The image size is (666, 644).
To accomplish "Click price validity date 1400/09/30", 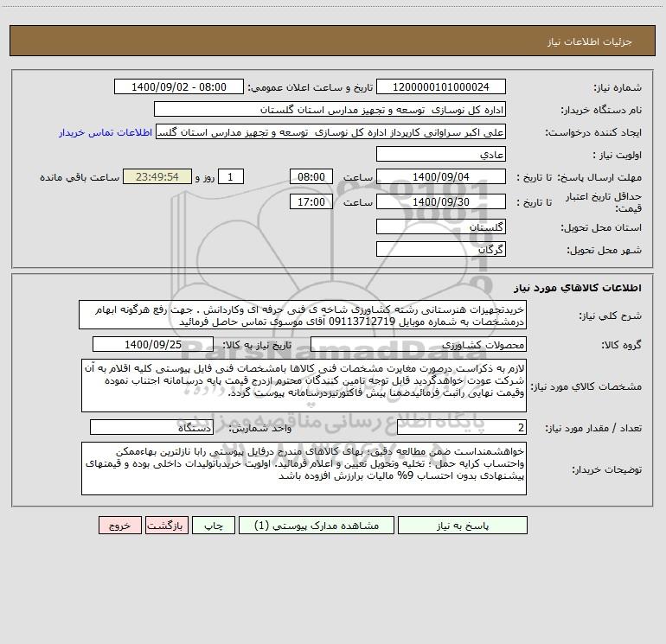I will click(441, 201).
